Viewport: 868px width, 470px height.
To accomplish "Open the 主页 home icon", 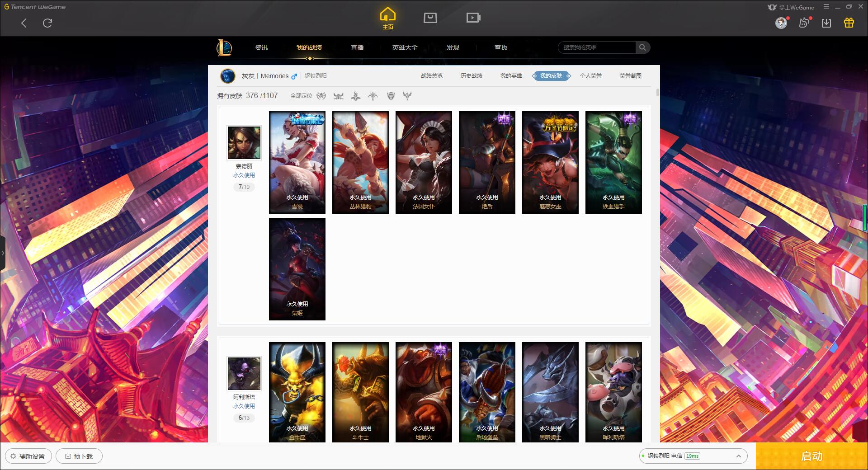I will tap(388, 19).
